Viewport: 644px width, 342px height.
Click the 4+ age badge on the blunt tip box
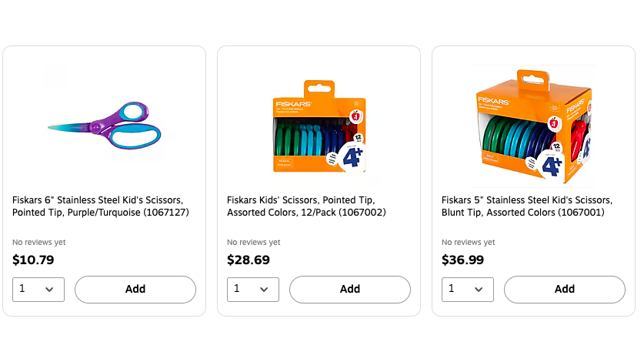552,163
